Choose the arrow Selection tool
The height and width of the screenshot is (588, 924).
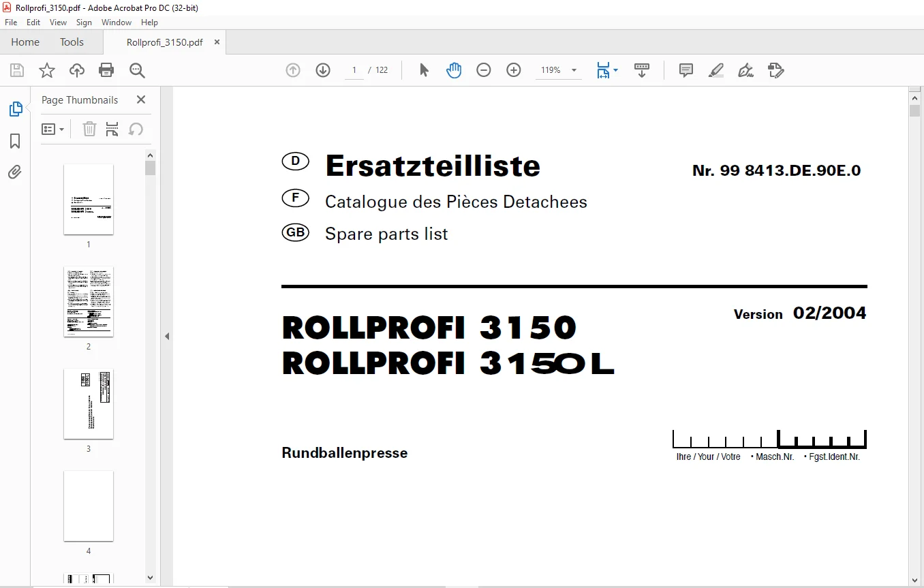click(424, 70)
